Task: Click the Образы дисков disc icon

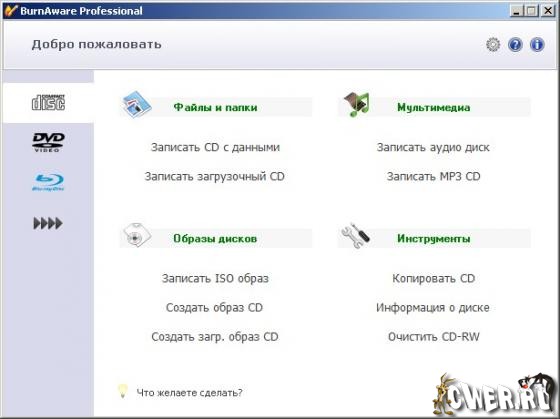Action: 137,235
